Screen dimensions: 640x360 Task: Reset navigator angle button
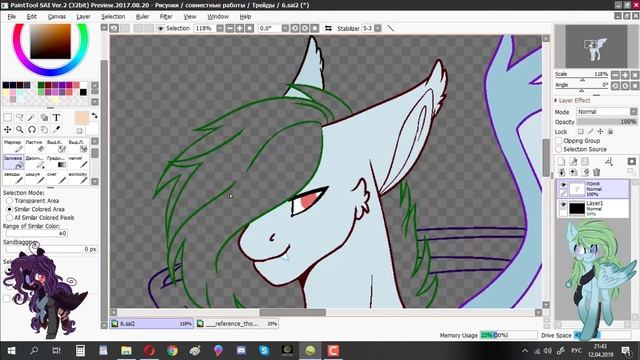point(635,86)
